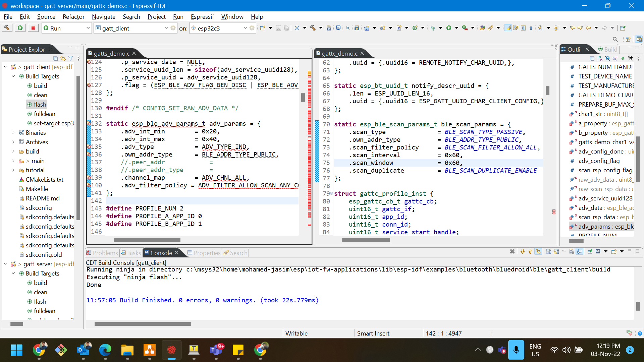The width and height of the screenshot is (644, 362).
Task: Click the Last Edit Location toolbar icon
Action: pos(573,28)
